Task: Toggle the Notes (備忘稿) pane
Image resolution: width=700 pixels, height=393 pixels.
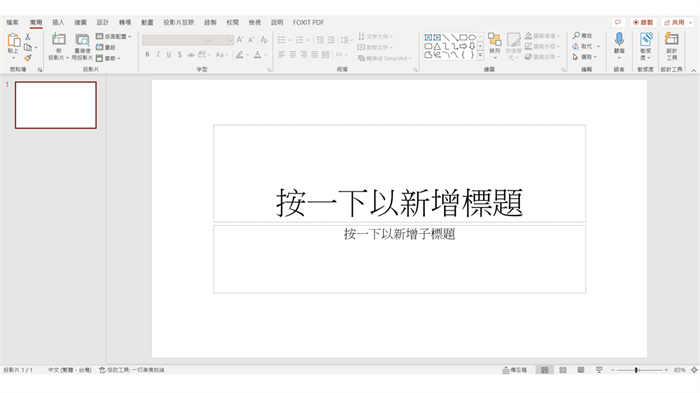Action: click(x=515, y=370)
